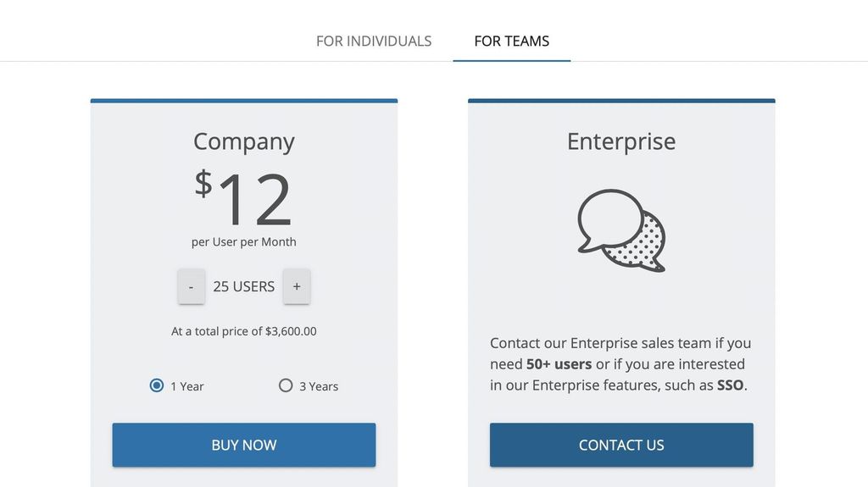Open the For Teams tab

click(511, 41)
